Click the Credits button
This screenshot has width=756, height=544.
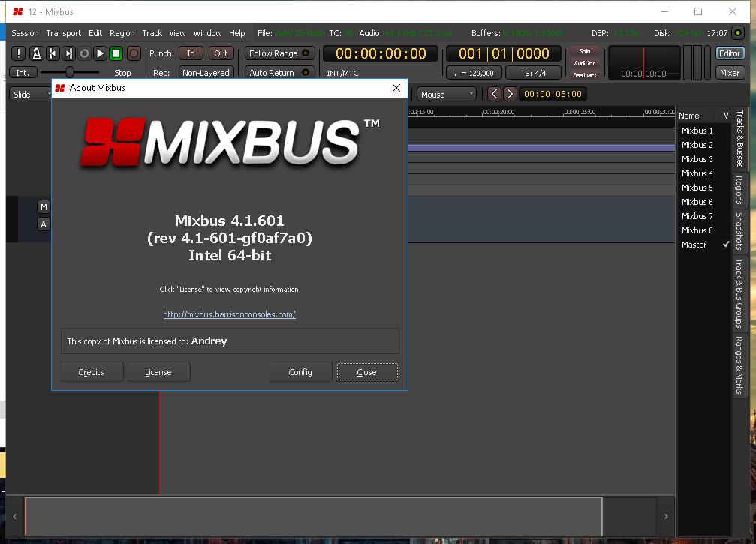tap(91, 372)
